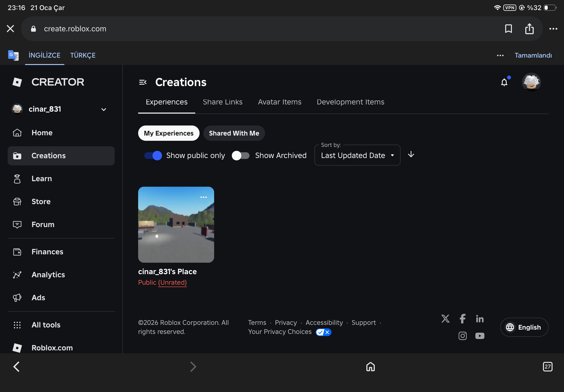Image resolution: width=564 pixels, height=392 pixels.
Task: Close the browser tab with X icon
Action: click(x=10, y=29)
